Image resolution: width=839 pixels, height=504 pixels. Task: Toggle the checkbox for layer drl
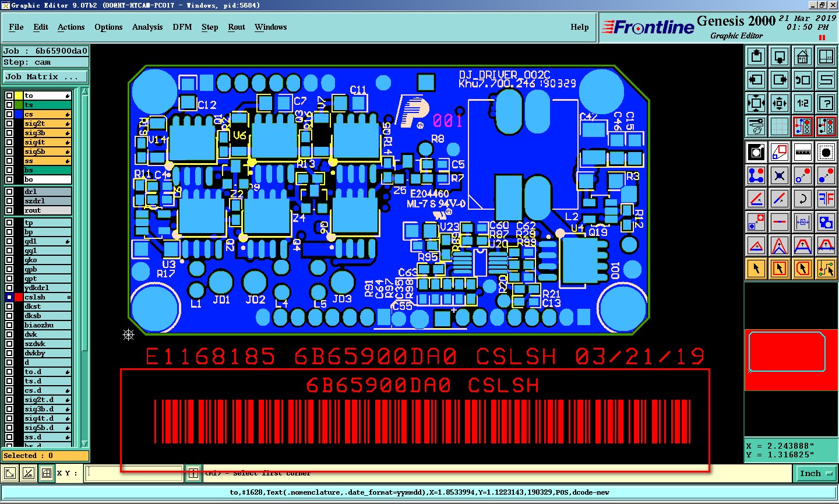click(x=9, y=192)
